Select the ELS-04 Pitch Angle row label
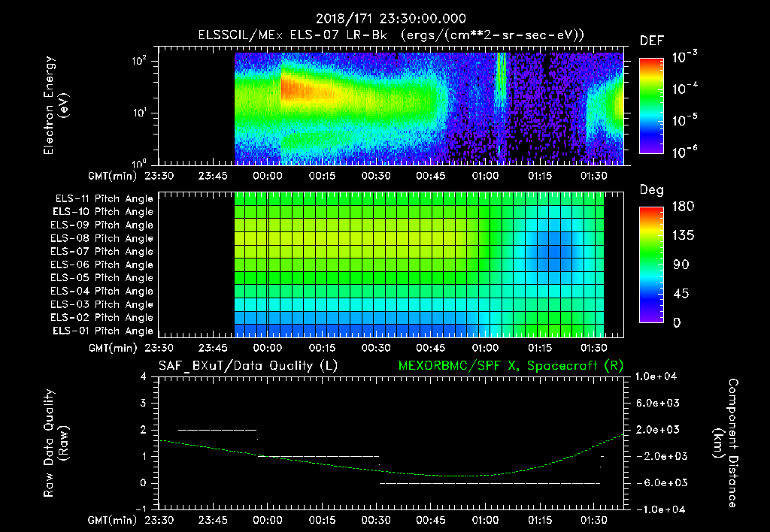The height and width of the screenshot is (532, 770). (x=102, y=291)
